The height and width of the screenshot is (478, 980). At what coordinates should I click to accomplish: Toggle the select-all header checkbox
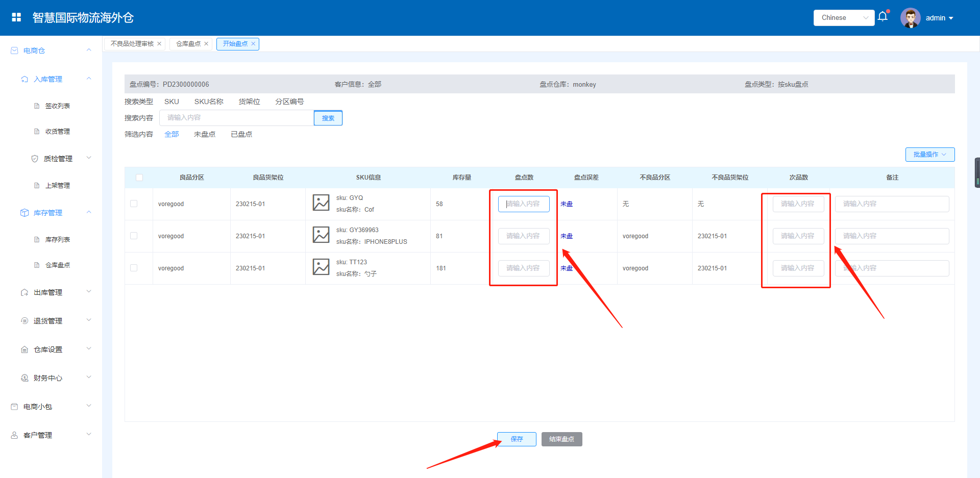[x=139, y=178]
